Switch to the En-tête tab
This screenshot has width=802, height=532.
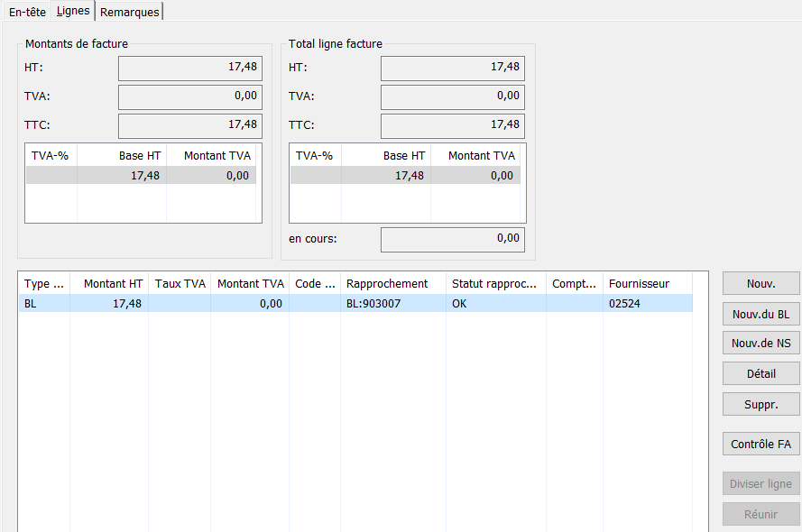coord(27,12)
